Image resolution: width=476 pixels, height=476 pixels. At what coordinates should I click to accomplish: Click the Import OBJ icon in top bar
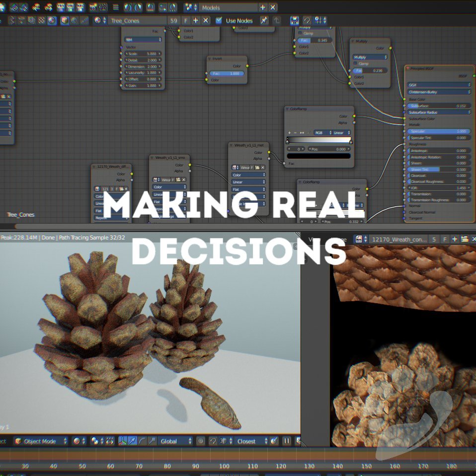(x=71, y=7)
